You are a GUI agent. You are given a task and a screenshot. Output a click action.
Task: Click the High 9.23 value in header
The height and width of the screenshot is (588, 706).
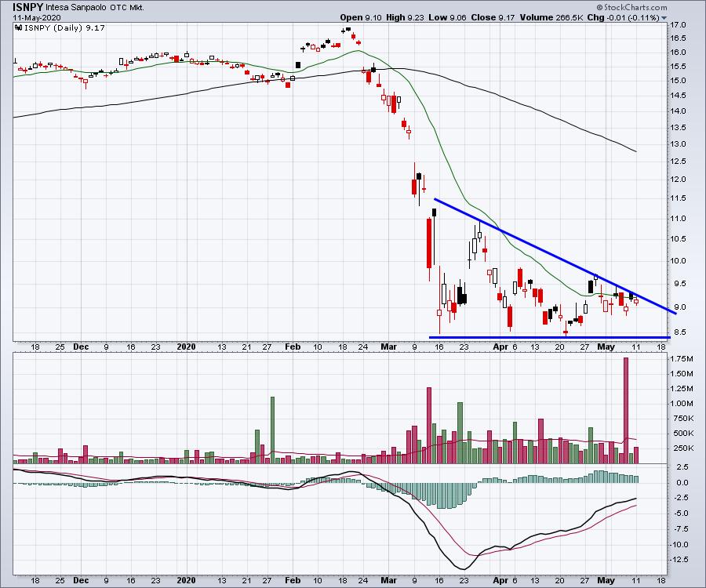coord(405,17)
